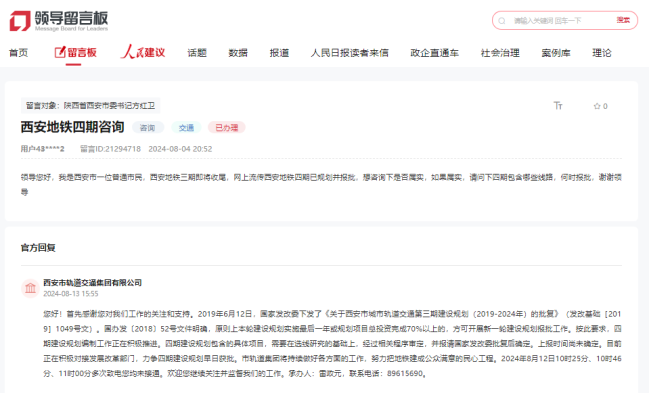Open the 话题 navigation tab
649x393 pixels.
(x=197, y=53)
